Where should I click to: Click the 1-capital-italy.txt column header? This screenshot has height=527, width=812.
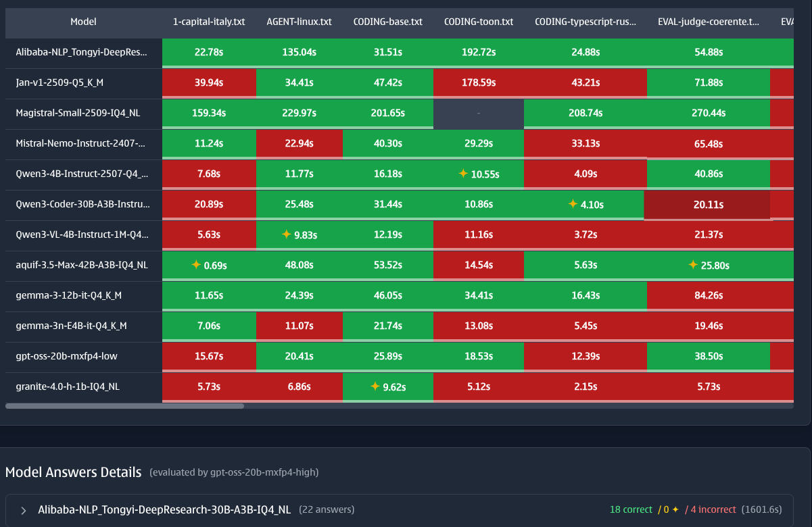coord(209,22)
